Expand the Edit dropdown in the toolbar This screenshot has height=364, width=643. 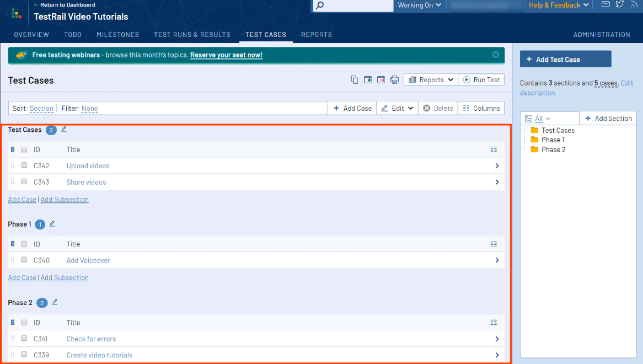(x=398, y=109)
